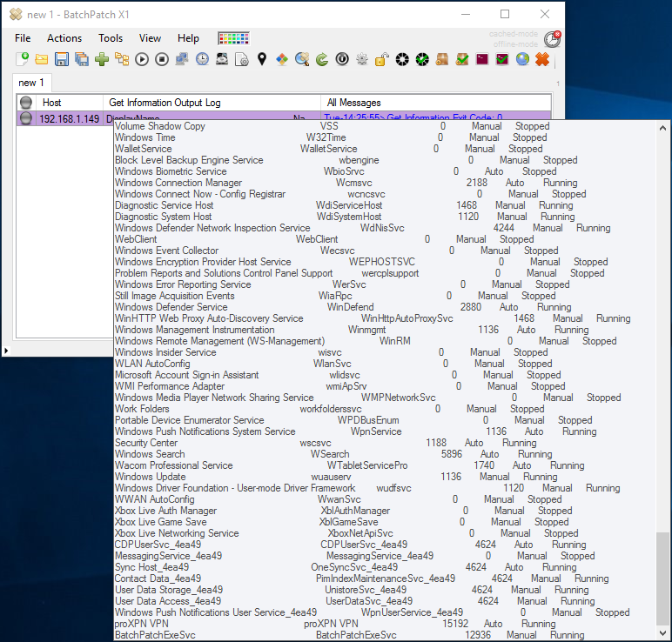Add hosts with the green plus icon
Image resolution: width=672 pixels, height=642 pixels.
pos(102,59)
